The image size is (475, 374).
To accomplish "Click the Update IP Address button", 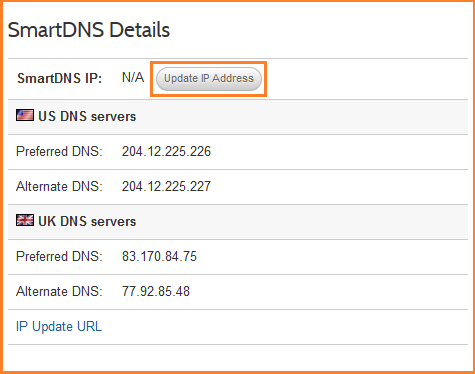I will (x=209, y=79).
